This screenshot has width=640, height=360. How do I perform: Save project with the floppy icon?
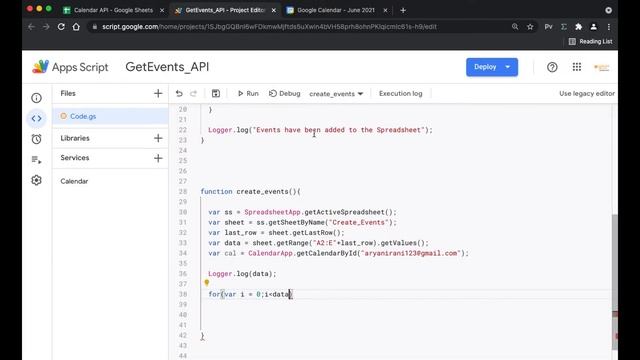pos(216,93)
